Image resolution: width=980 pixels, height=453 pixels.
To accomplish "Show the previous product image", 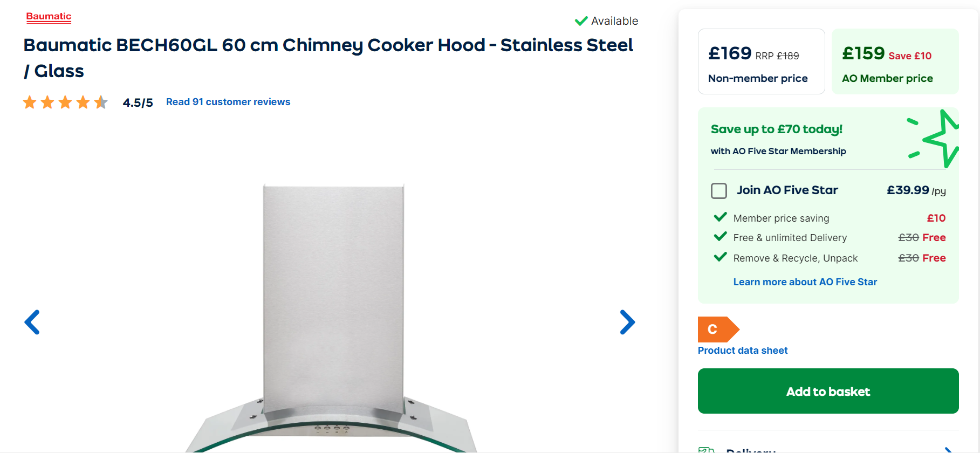I will point(32,322).
